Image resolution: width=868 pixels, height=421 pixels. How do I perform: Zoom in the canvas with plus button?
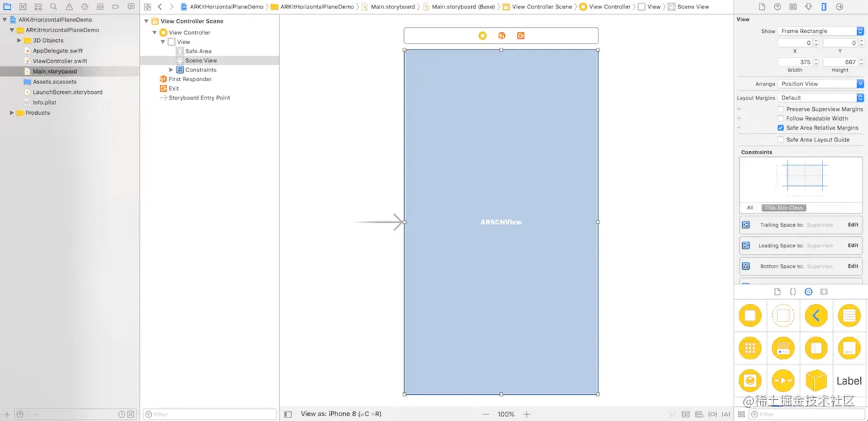527,414
